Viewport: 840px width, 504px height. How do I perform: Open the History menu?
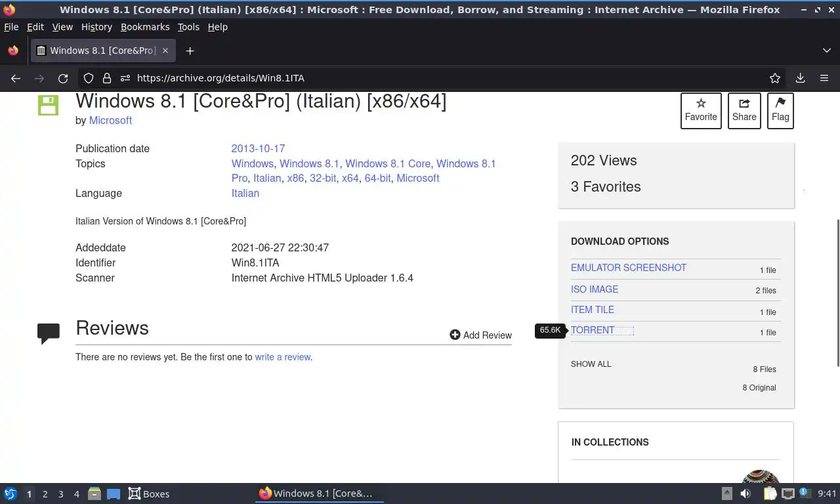[96, 27]
